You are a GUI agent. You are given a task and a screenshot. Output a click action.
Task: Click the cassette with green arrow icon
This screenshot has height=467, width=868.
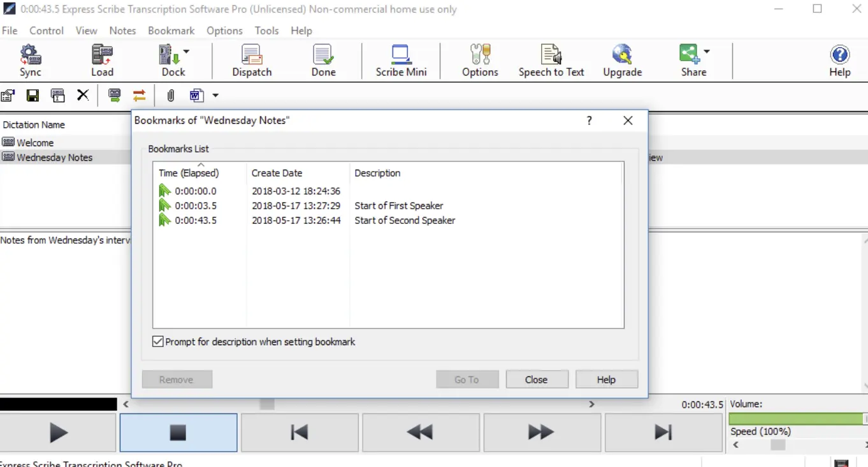point(115,96)
